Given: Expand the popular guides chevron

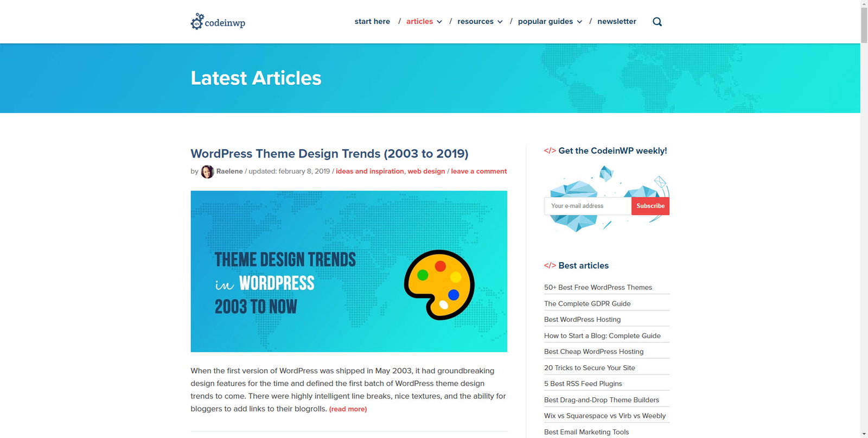Looking at the screenshot, I should click(x=579, y=22).
